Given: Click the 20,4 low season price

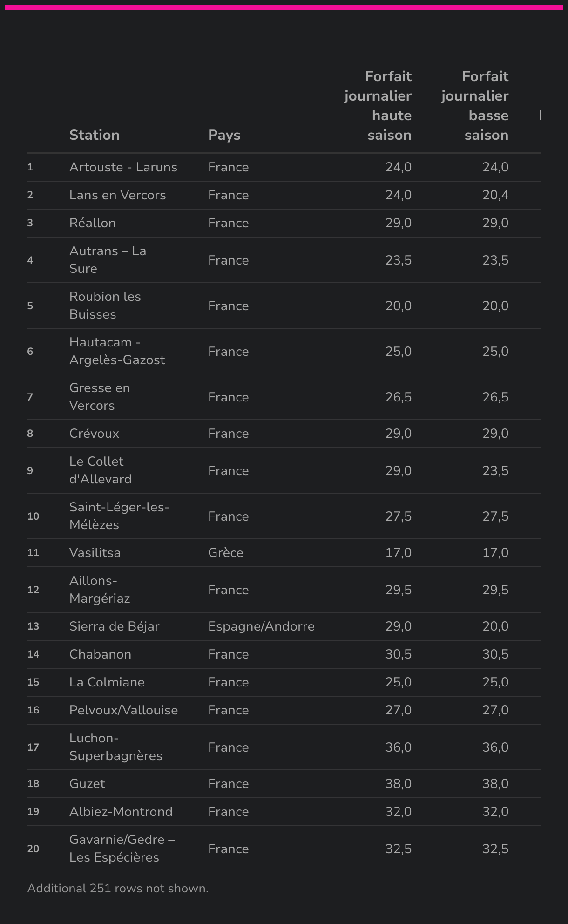Looking at the screenshot, I should (495, 195).
